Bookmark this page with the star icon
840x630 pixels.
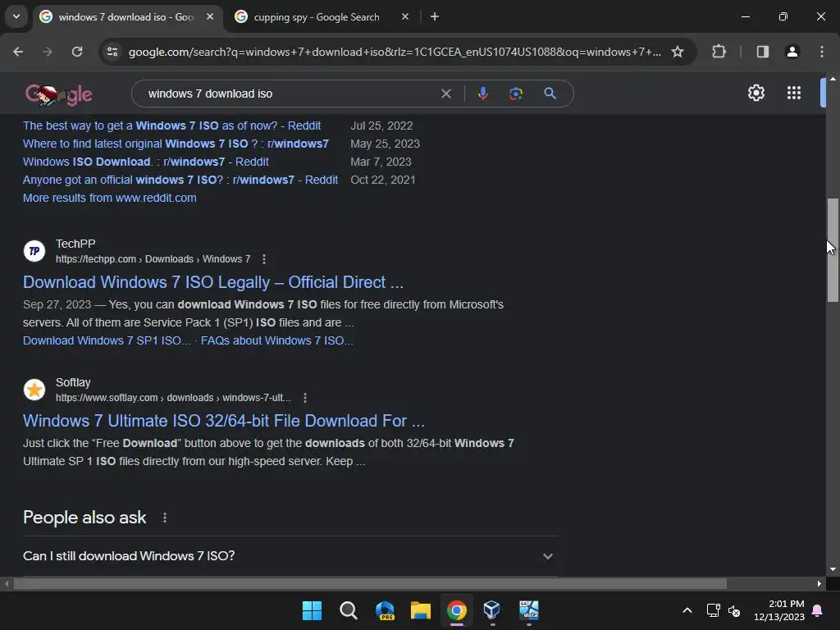pos(678,52)
